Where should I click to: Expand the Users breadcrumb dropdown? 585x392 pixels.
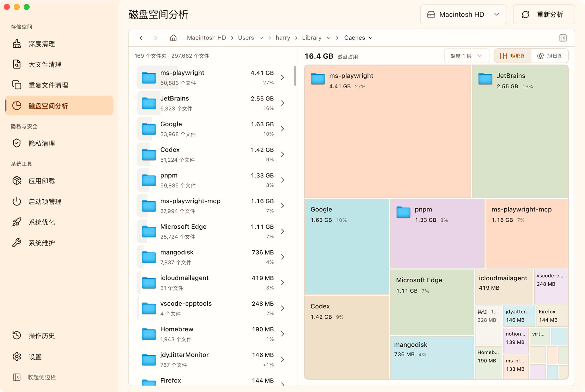[x=261, y=38]
